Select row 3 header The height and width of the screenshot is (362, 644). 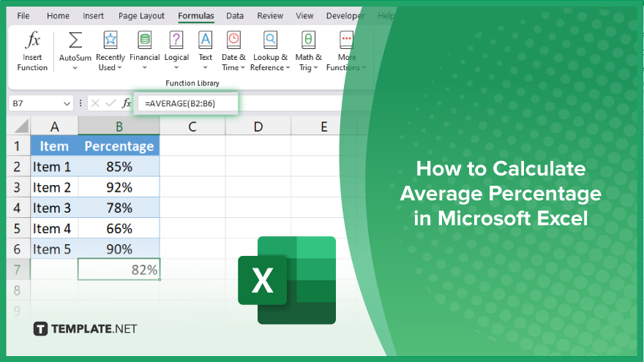pos(18,187)
